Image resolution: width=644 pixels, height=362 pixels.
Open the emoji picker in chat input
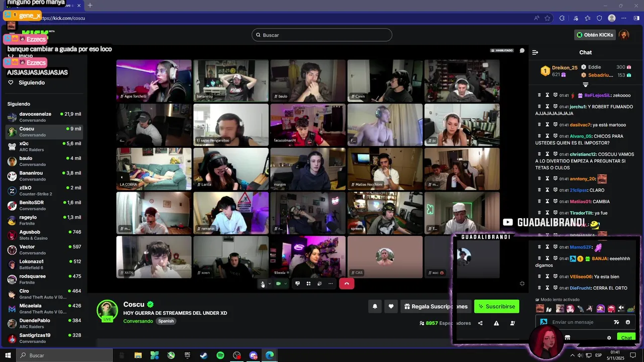628,322
